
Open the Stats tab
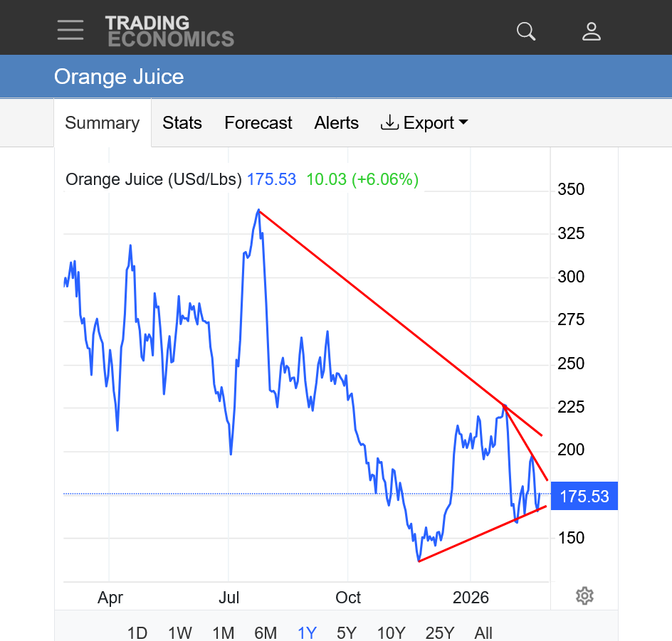(x=182, y=123)
